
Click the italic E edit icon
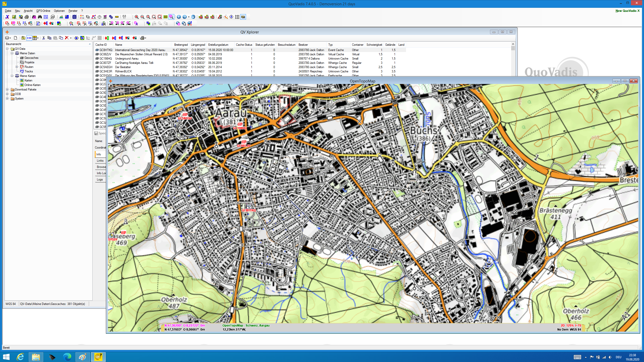[38, 23]
